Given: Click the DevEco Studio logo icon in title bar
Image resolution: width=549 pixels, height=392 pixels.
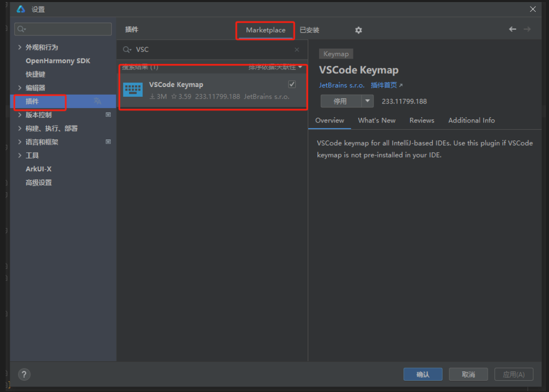Looking at the screenshot, I should click(x=21, y=9).
